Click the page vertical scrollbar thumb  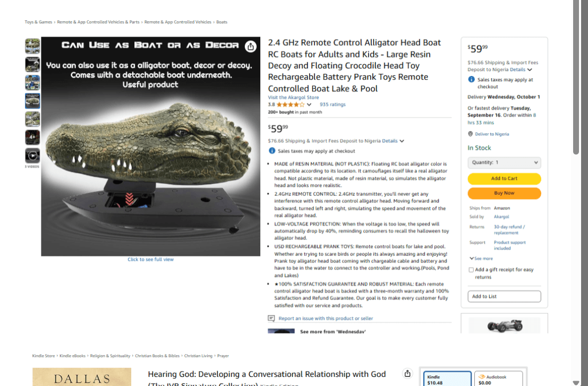[576, 77]
